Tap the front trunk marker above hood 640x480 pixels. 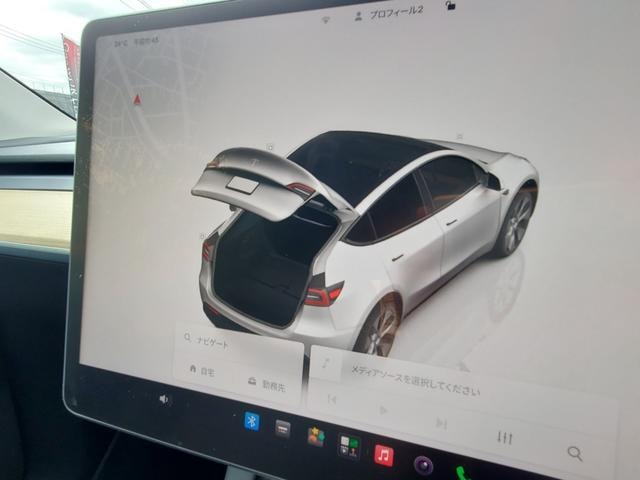pos(460,136)
